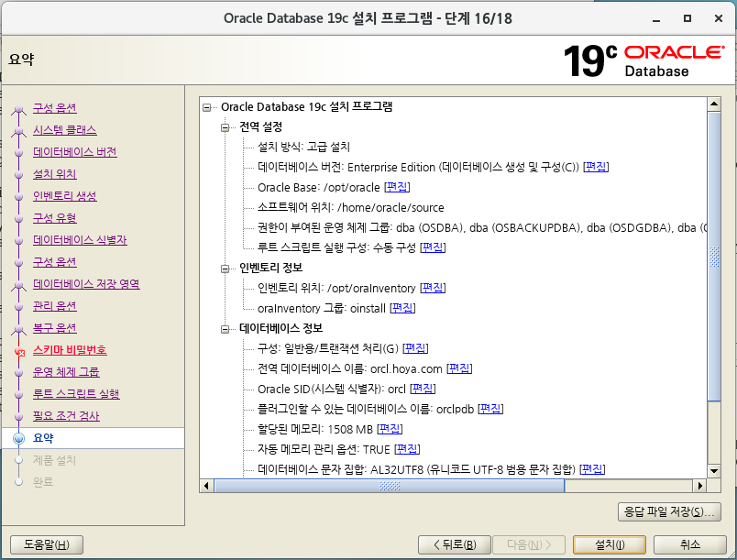Open the 데이터베이스 식별자 step

[x=80, y=240]
